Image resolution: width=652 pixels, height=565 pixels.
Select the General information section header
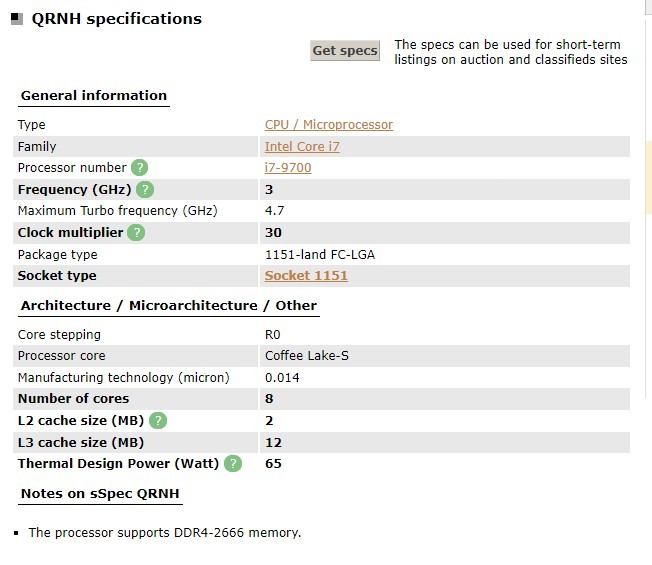(x=94, y=96)
